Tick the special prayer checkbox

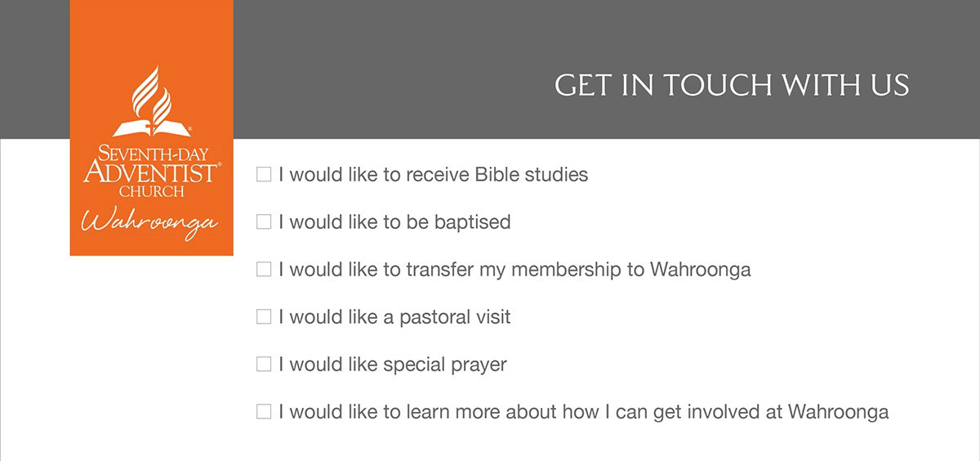pos(264,364)
